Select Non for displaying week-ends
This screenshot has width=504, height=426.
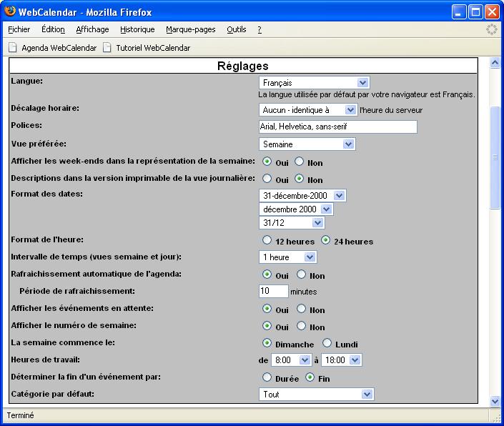click(x=299, y=162)
